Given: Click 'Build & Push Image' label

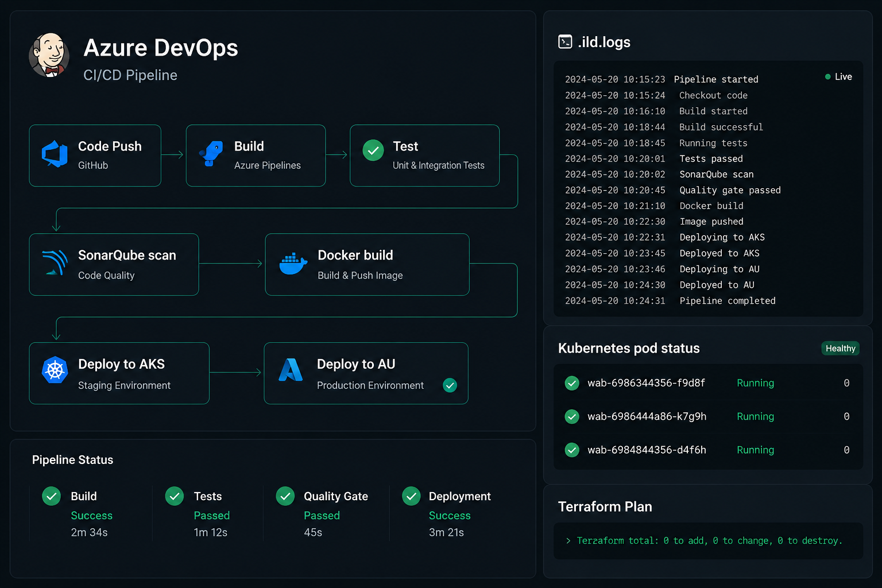Looking at the screenshot, I should coord(360,276).
